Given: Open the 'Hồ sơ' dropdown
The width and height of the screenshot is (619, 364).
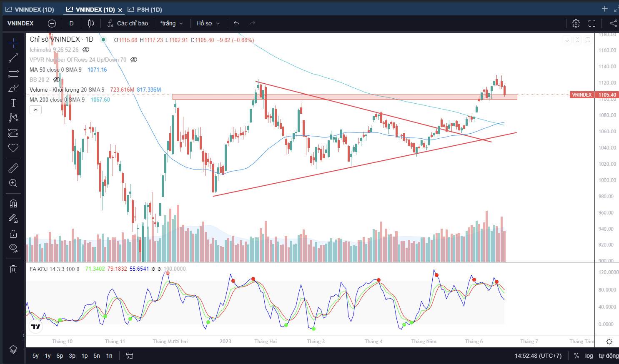Looking at the screenshot, I should click(208, 23).
